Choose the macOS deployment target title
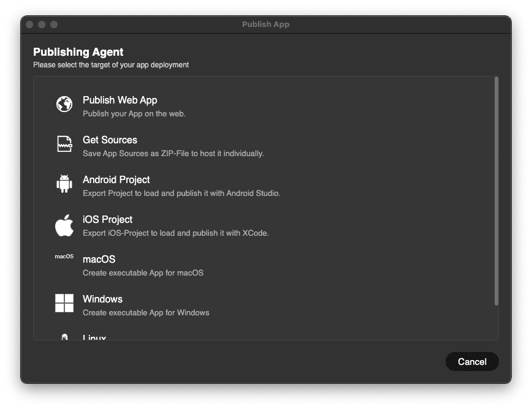This screenshot has height=409, width=532. point(99,260)
